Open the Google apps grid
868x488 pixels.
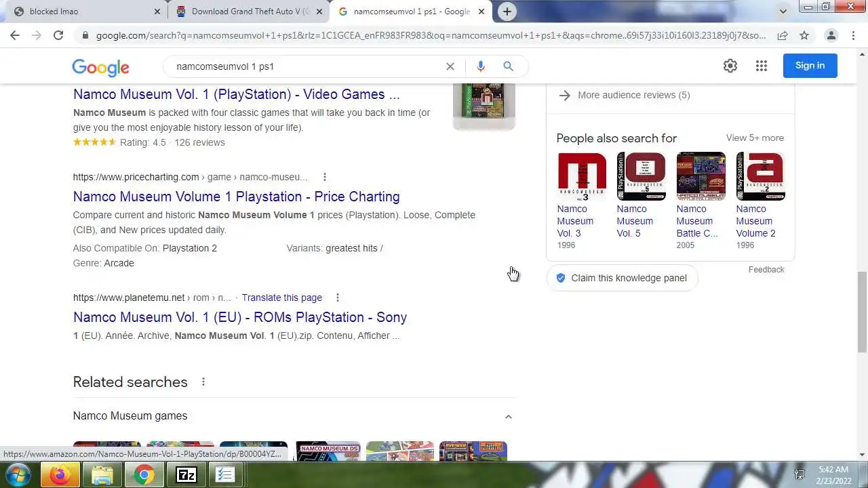click(761, 66)
